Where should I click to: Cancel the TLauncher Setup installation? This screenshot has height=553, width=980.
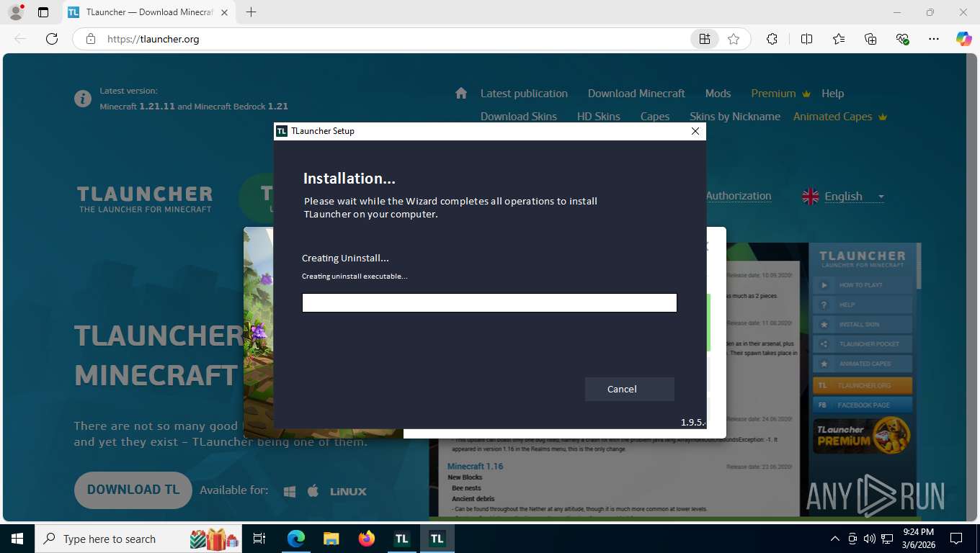click(x=629, y=389)
